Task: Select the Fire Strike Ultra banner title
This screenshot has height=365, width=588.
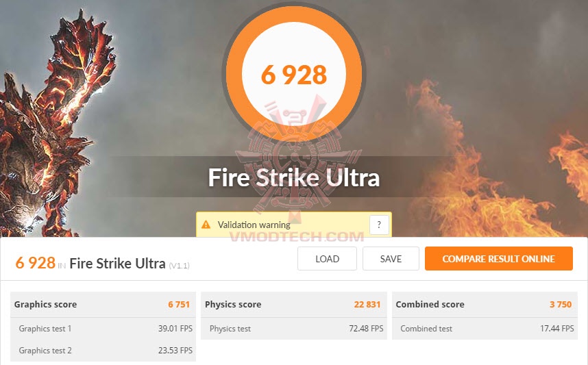Action: tap(293, 177)
